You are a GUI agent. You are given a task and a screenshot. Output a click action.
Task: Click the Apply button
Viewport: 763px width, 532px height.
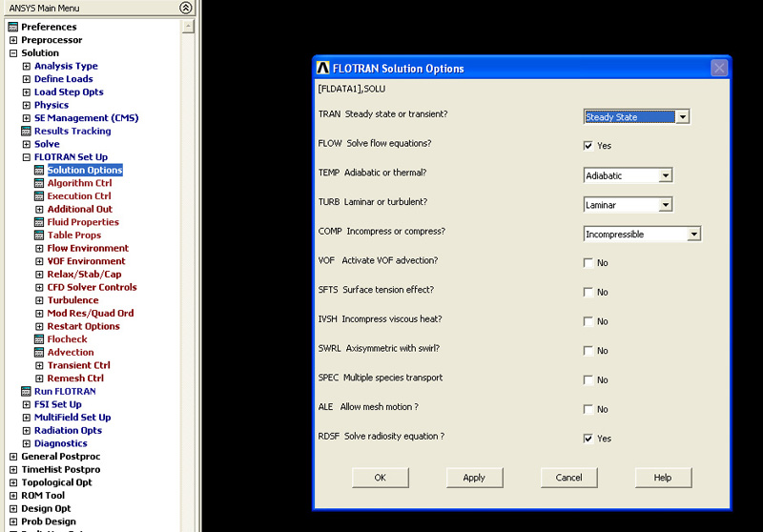[474, 478]
